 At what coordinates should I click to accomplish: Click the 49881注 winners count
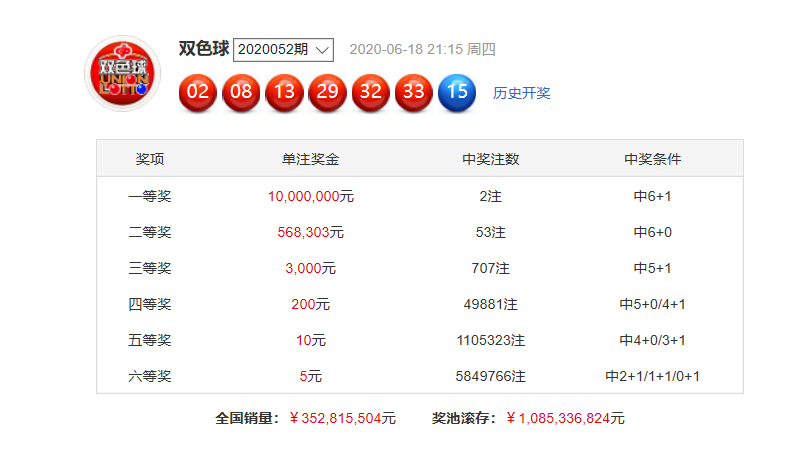pos(491,304)
